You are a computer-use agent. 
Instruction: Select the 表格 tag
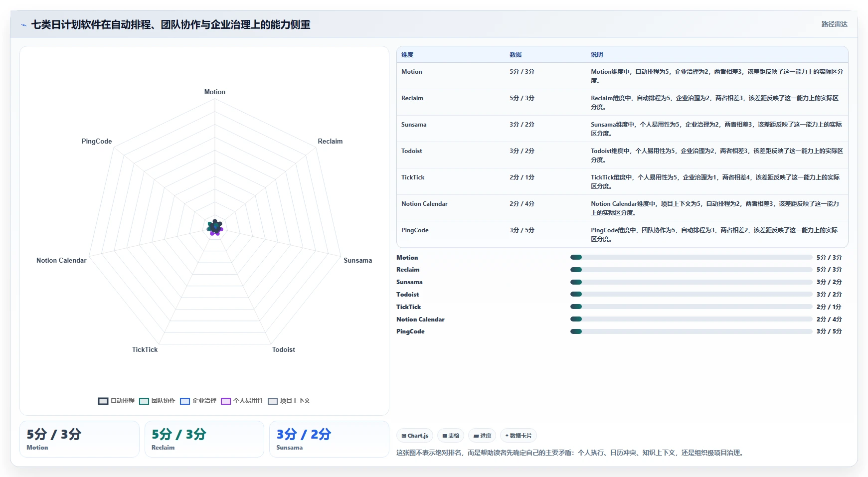[x=451, y=436]
